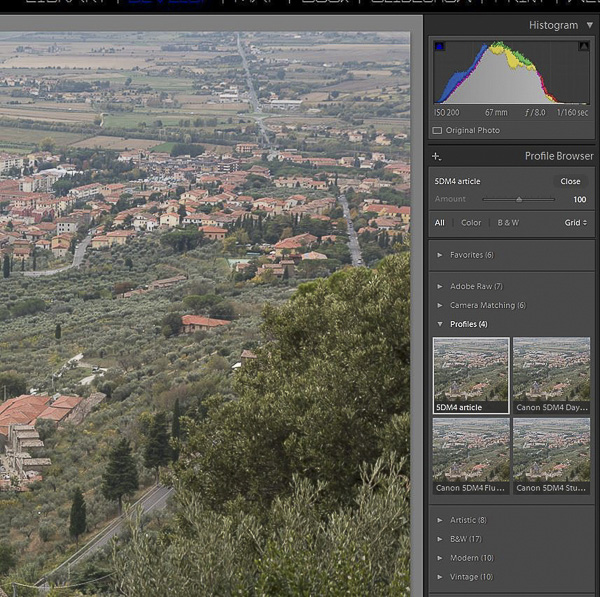Open the Grid view dropdown
The height and width of the screenshot is (597, 600).
pos(576,223)
